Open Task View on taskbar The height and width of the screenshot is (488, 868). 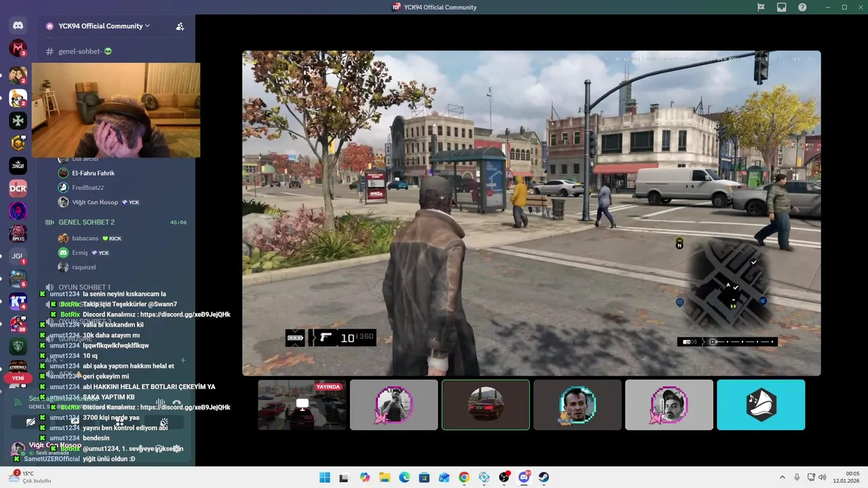pos(344,477)
